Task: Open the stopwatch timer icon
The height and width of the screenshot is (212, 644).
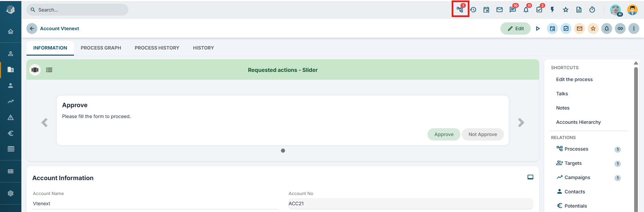Action: pyautogui.click(x=592, y=10)
